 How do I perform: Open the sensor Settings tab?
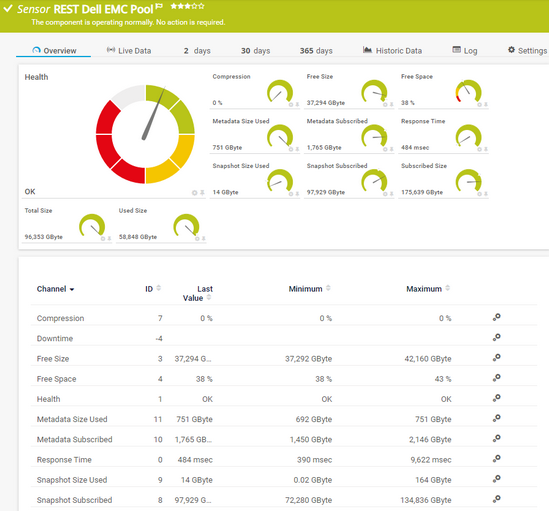coord(527,50)
